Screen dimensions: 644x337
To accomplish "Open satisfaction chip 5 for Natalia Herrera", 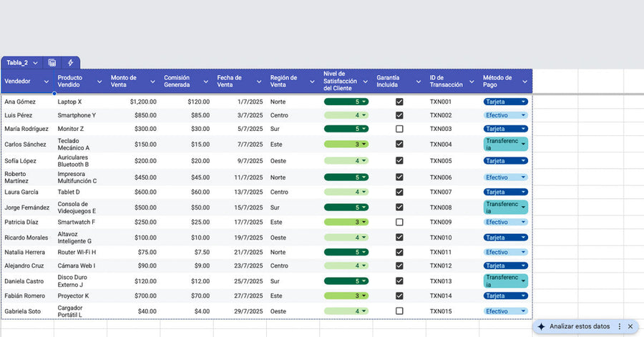I will click(x=346, y=252).
